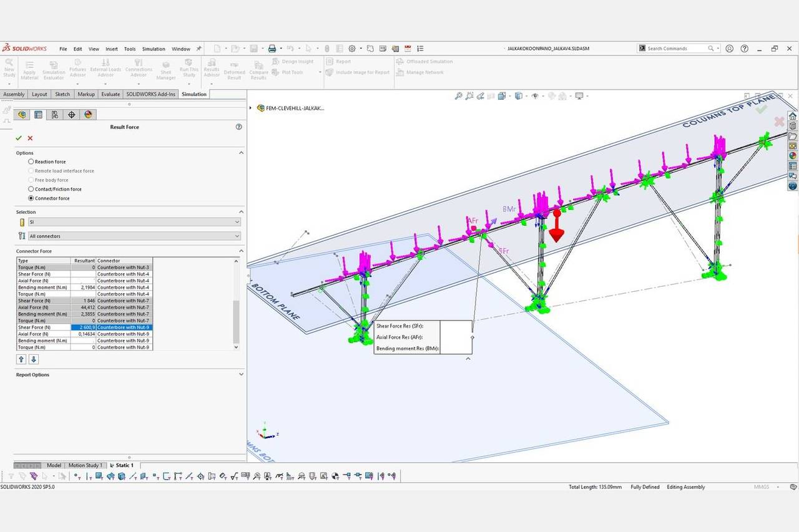The image size is (799, 532).
Task: Expand the FEM-CLEVEHILL-JALKAK tree node
Action: 251,108
